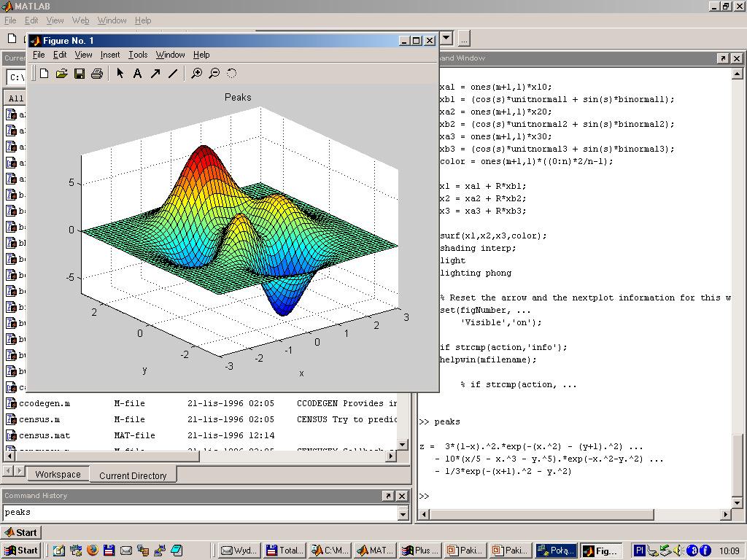Click the Start menu with MATLAB icon
Screen dimensions: 747x560
(21, 532)
